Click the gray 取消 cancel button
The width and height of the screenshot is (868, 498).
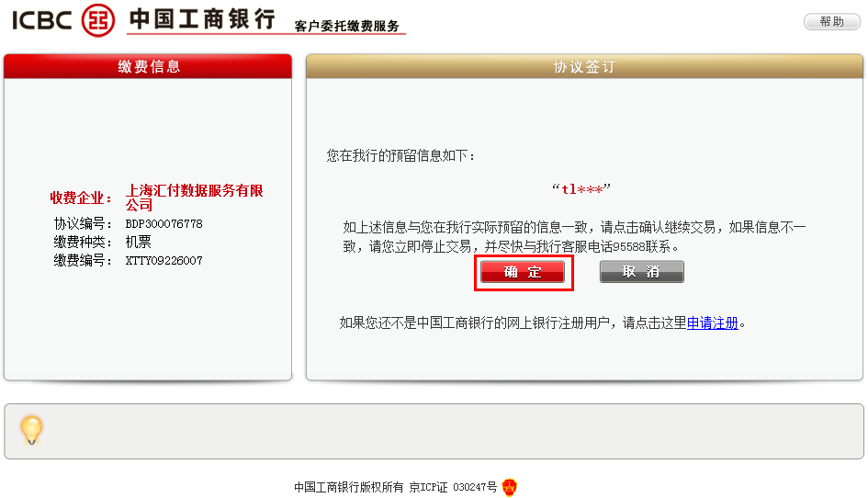click(x=642, y=272)
